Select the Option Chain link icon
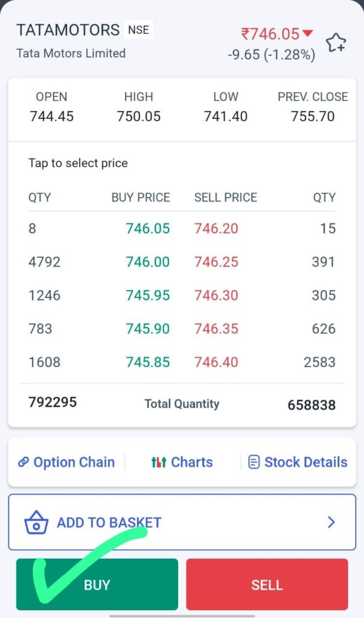This screenshot has width=364, height=618. pyautogui.click(x=24, y=462)
